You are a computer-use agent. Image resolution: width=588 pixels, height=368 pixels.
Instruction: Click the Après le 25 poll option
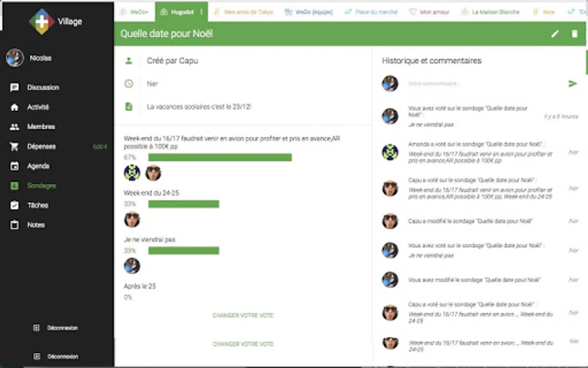[140, 286]
